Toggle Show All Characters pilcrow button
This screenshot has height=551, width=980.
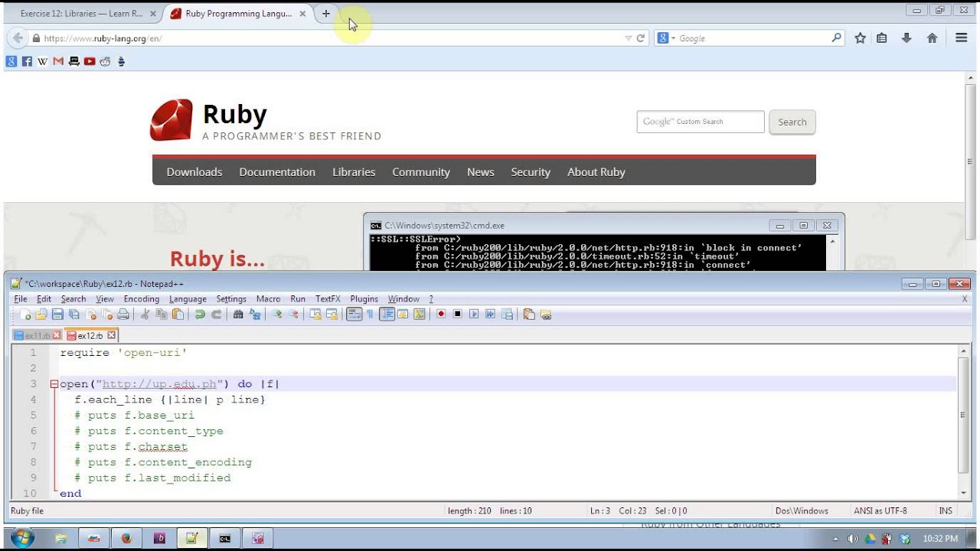[370, 314]
